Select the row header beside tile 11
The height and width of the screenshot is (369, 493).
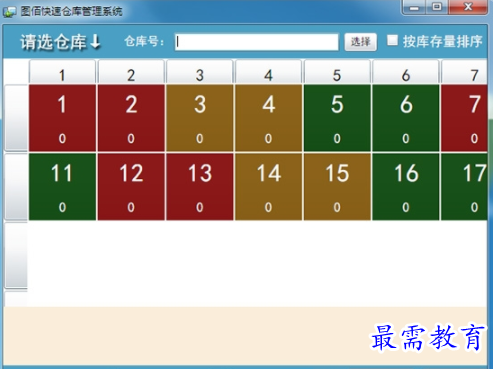coord(16,187)
